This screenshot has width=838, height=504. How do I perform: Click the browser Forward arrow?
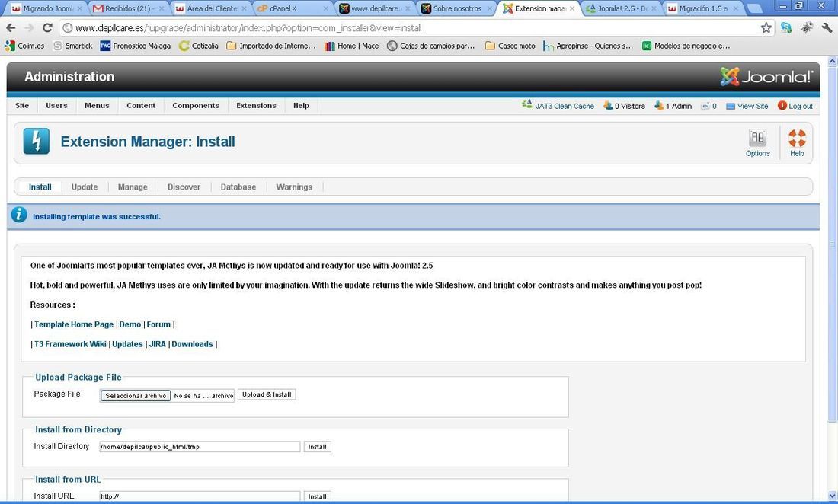(28, 27)
